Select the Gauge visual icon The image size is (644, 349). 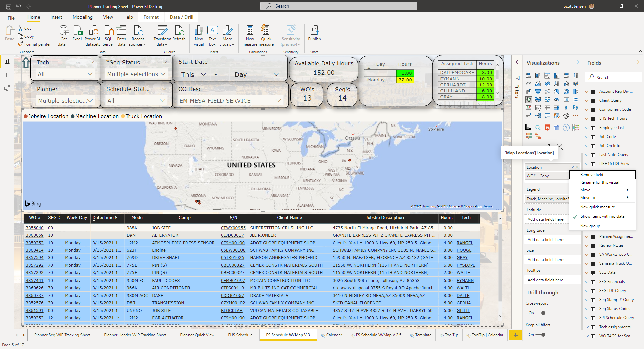(557, 100)
